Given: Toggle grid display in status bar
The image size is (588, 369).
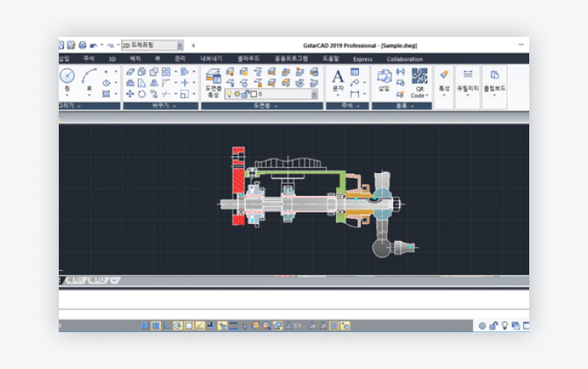Looking at the screenshot, I should [156, 325].
